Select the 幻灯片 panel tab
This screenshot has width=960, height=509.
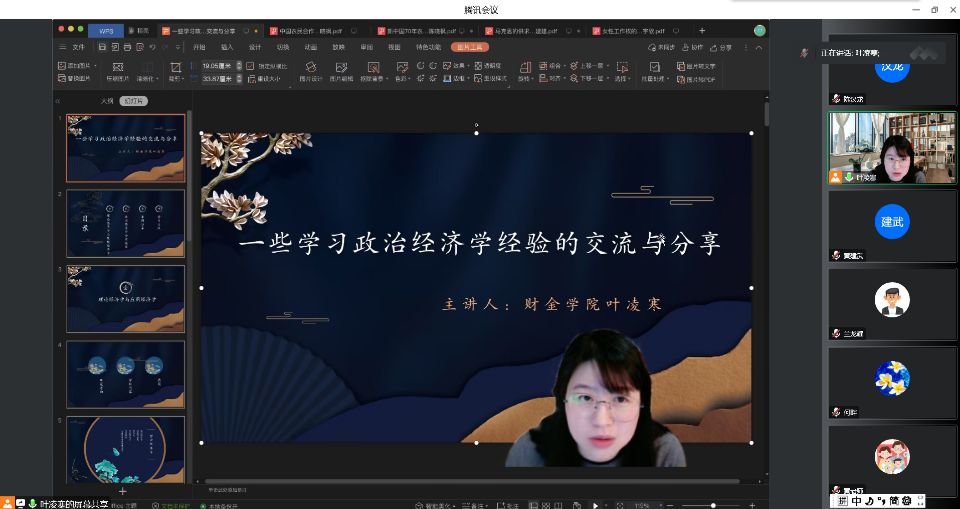(x=133, y=101)
